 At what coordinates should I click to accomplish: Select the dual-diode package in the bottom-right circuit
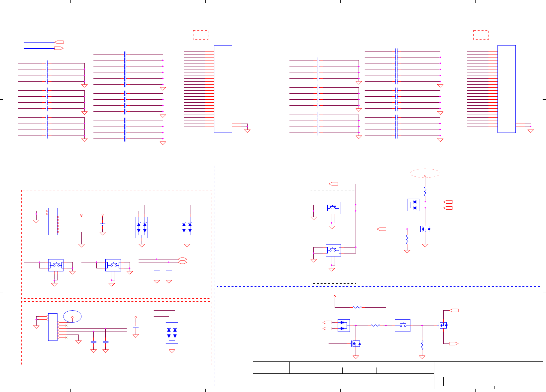click(x=344, y=326)
